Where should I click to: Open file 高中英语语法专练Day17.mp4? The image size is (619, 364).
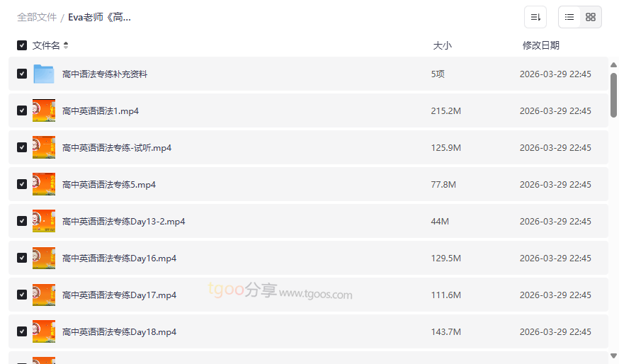click(x=120, y=295)
